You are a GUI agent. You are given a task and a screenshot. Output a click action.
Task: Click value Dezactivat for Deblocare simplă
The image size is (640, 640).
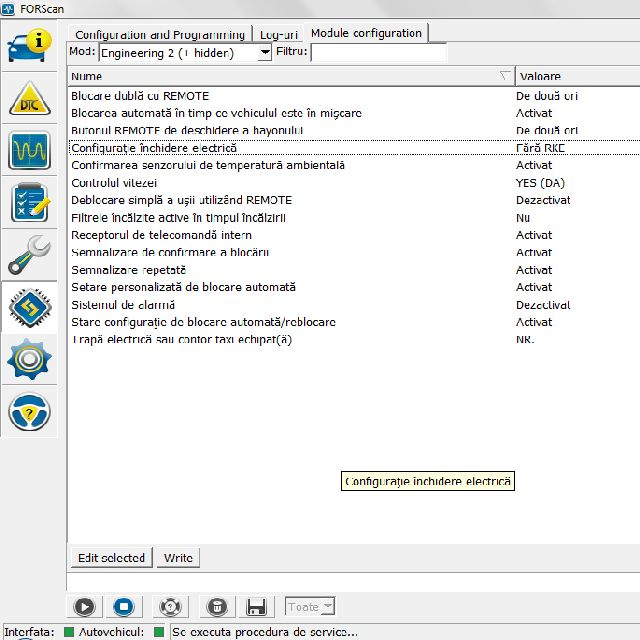point(543,200)
